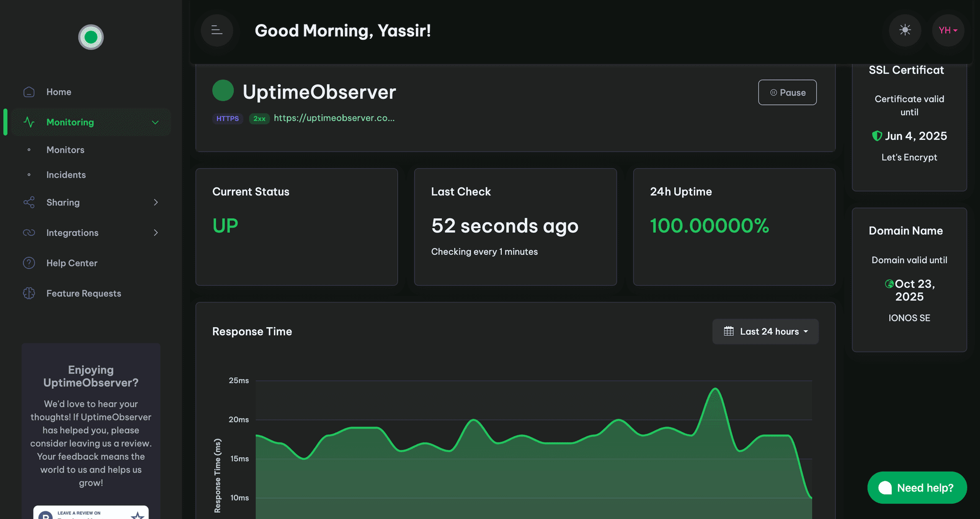Screen dimensions: 980x519
Task: Click the Let's Encrypt issuer text
Action: (x=909, y=158)
